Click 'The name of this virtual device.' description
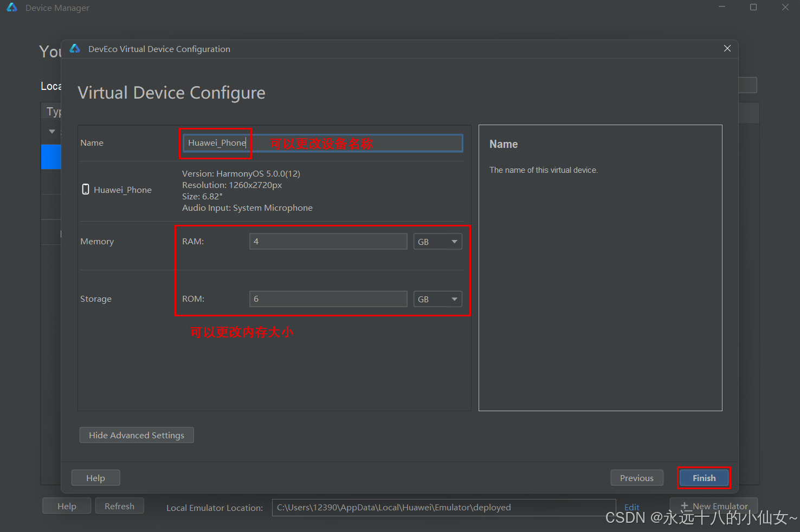 point(544,170)
